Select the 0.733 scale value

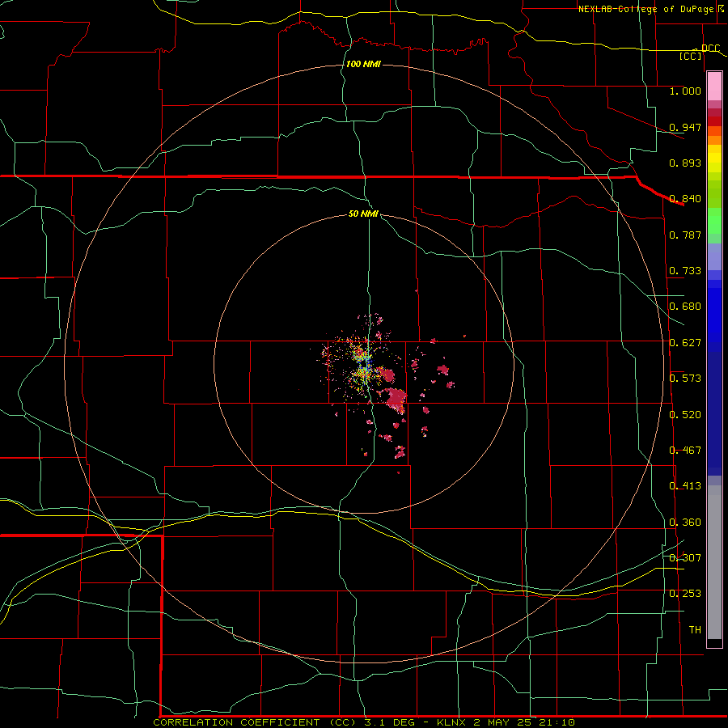tap(685, 271)
